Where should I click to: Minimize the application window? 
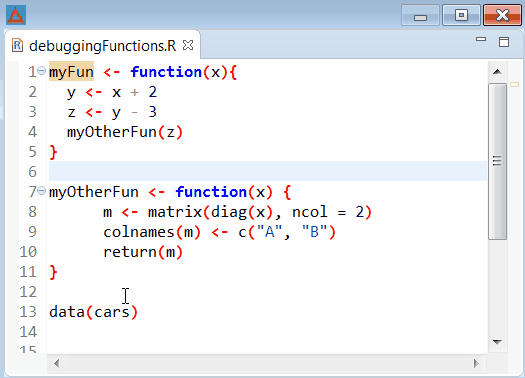click(x=421, y=15)
